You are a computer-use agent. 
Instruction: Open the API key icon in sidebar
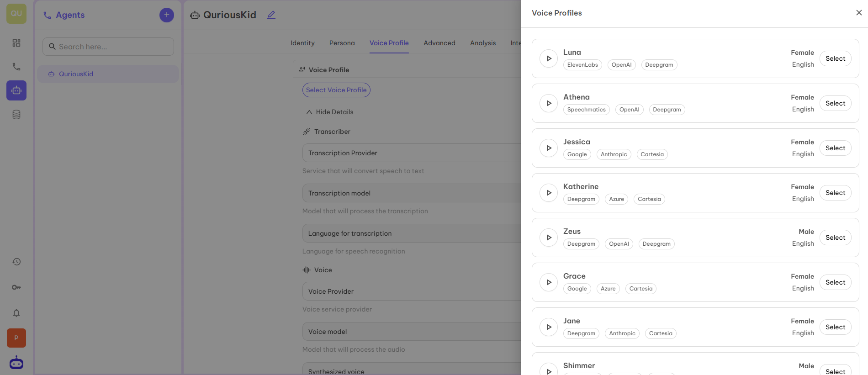click(16, 287)
